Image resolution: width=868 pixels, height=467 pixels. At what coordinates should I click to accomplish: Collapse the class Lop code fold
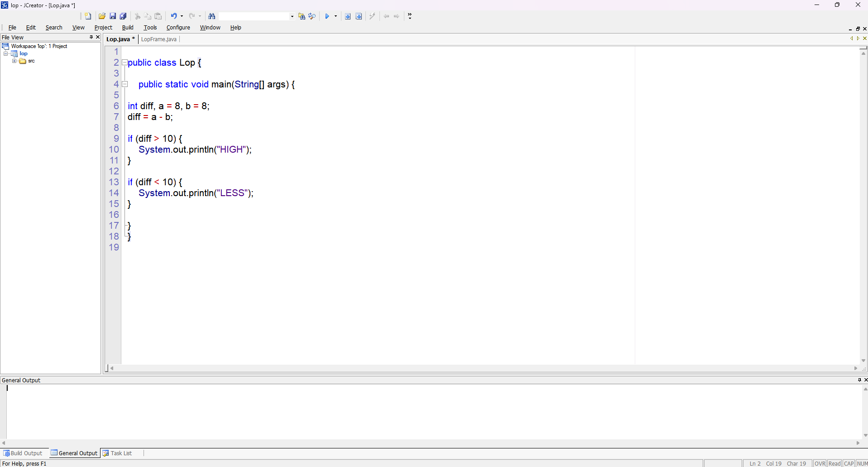[x=125, y=63]
